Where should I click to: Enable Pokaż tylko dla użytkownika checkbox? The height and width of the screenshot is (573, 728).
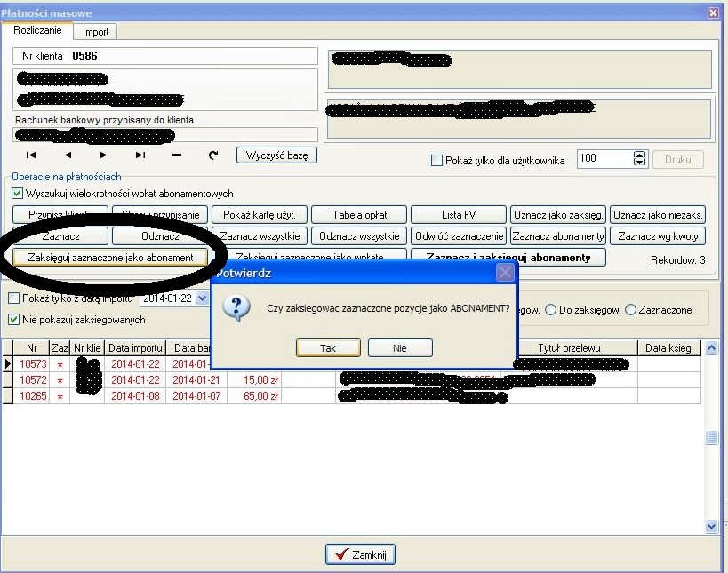(436, 161)
